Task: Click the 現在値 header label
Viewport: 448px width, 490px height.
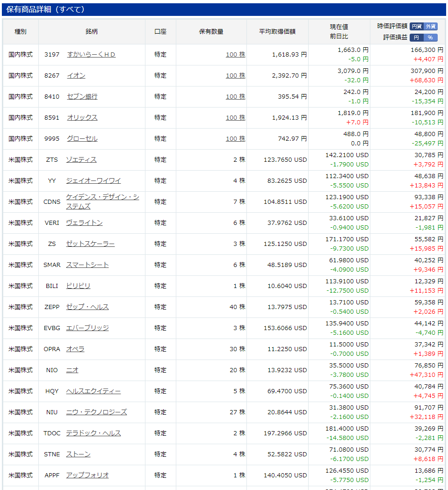Action: point(339,27)
